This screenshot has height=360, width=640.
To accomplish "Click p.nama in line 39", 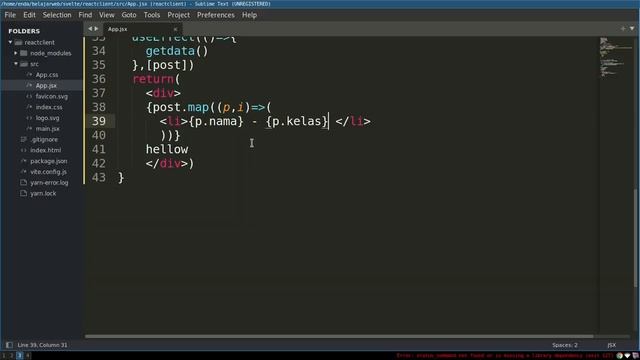I will 216,121.
